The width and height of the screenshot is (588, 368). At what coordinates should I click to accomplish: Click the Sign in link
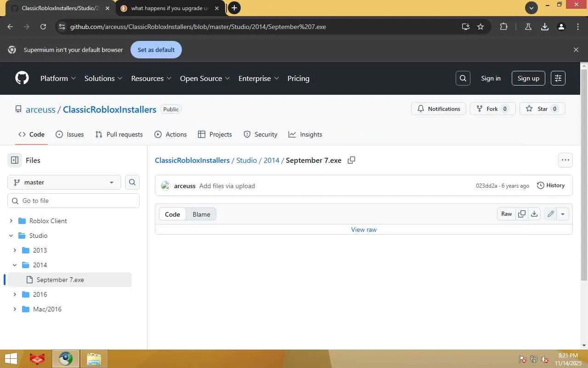(x=491, y=78)
